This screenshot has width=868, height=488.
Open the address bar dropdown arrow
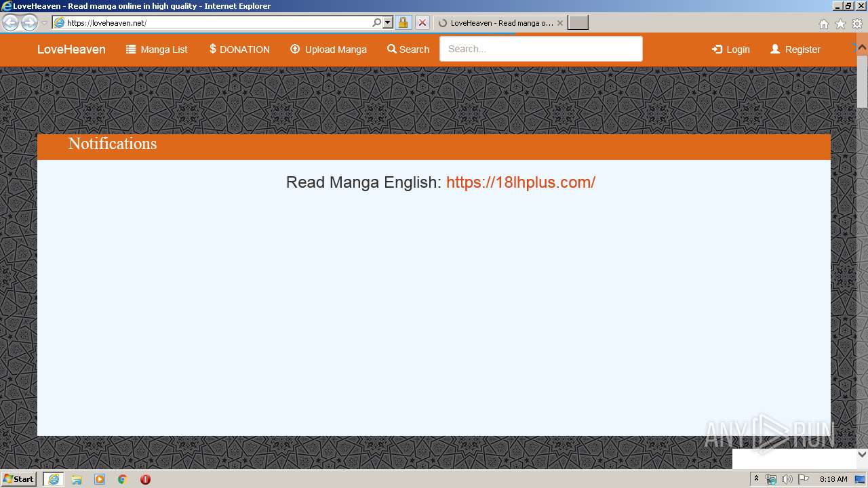[388, 22]
